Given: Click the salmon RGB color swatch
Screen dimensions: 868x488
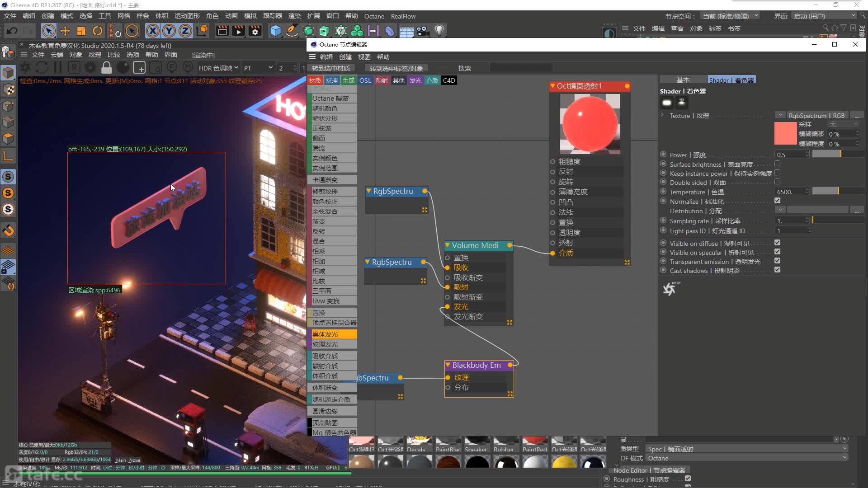Looking at the screenshot, I should (x=785, y=133).
